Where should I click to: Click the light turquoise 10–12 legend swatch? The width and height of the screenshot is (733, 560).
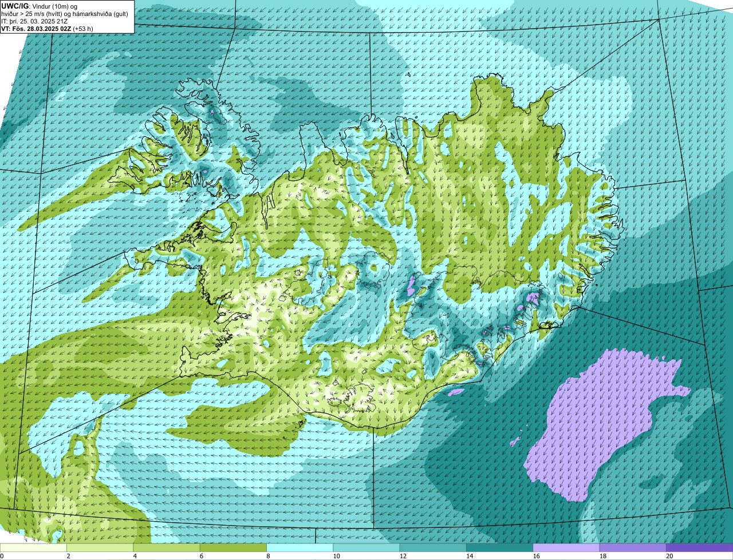coord(366,547)
